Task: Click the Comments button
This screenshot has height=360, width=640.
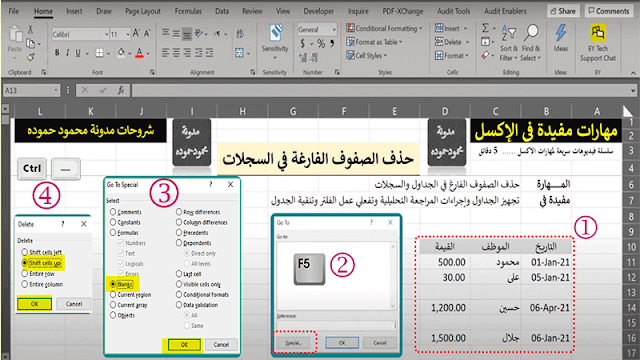Action: pos(609,11)
